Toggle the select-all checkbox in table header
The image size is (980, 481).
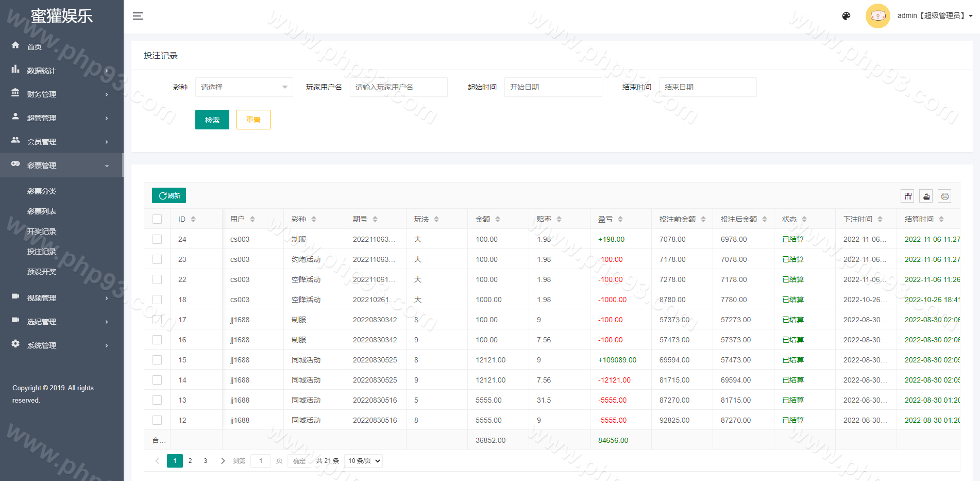coord(157,219)
